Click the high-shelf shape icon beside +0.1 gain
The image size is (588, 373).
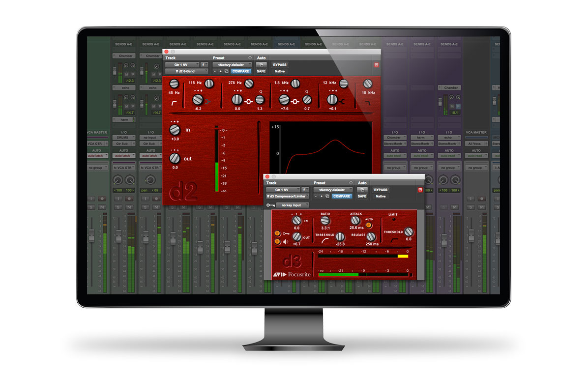point(342,102)
